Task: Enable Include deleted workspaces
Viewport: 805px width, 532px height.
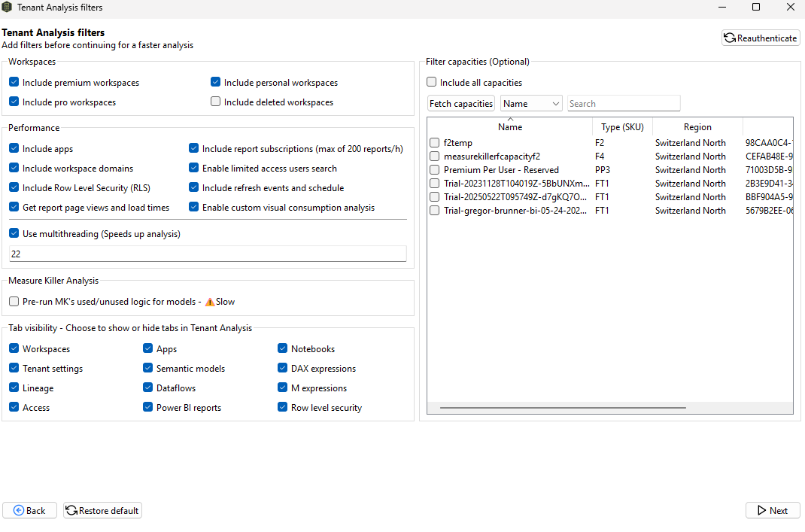Action: (216, 102)
